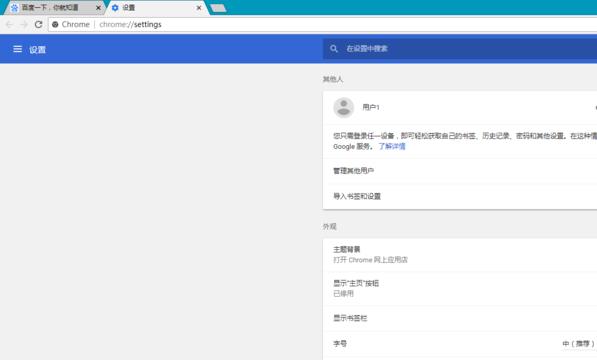This screenshot has height=360, width=597.
Task: Open the settings hamburger menu
Action: point(18,49)
